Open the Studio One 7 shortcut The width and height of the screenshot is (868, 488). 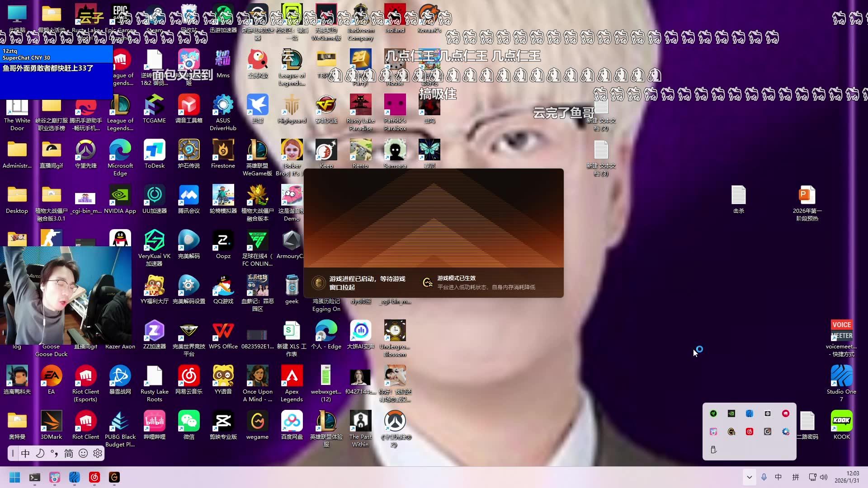[x=841, y=384]
